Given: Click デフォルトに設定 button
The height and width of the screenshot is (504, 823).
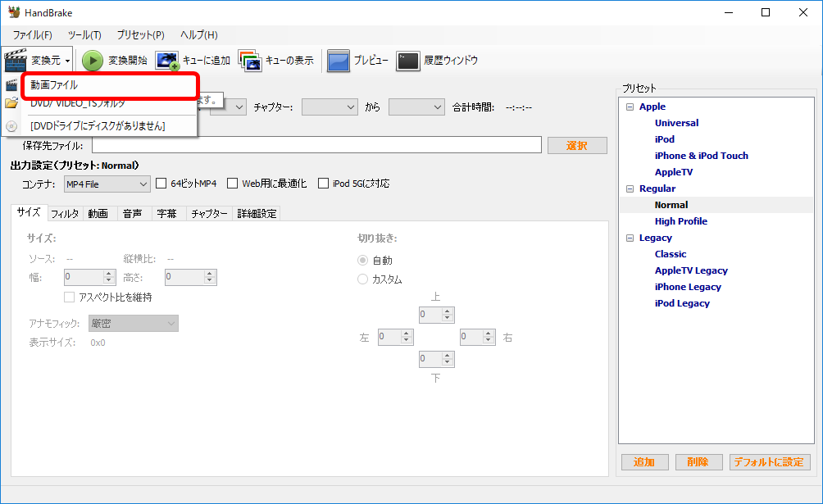Looking at the screenshot, I should pyautogui.click(x=770, y=462).
